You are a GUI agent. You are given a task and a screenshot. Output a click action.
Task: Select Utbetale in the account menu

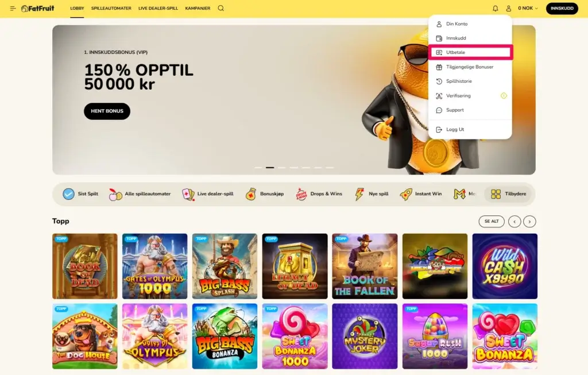tap(470, 52)
